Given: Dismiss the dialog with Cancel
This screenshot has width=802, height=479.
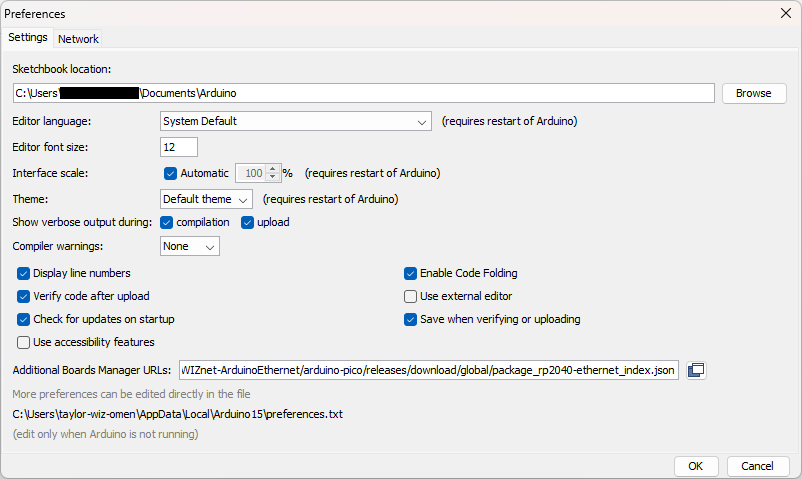Looking at the screenshot, I should [x=757, y=466].
